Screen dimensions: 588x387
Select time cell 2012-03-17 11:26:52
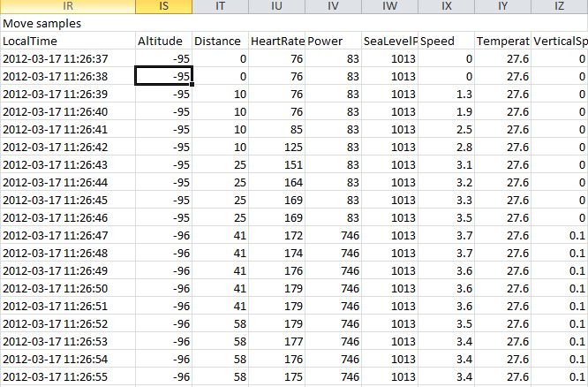point(67,323)
